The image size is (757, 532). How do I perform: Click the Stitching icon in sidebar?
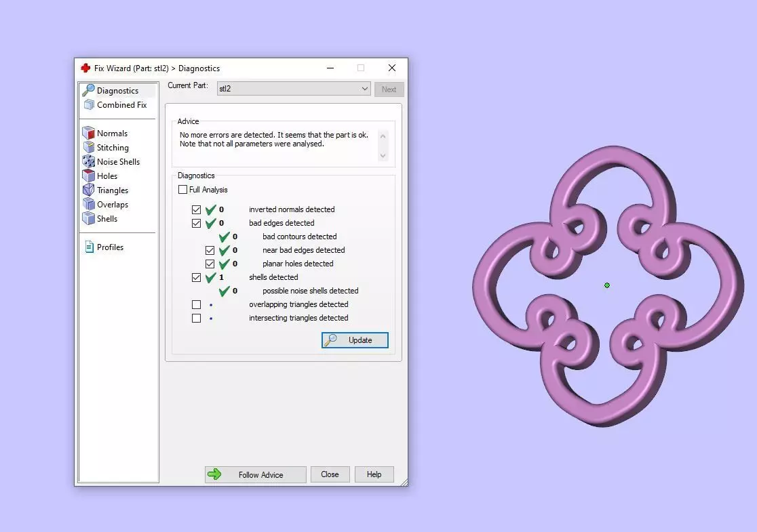(x=88, y=147)
